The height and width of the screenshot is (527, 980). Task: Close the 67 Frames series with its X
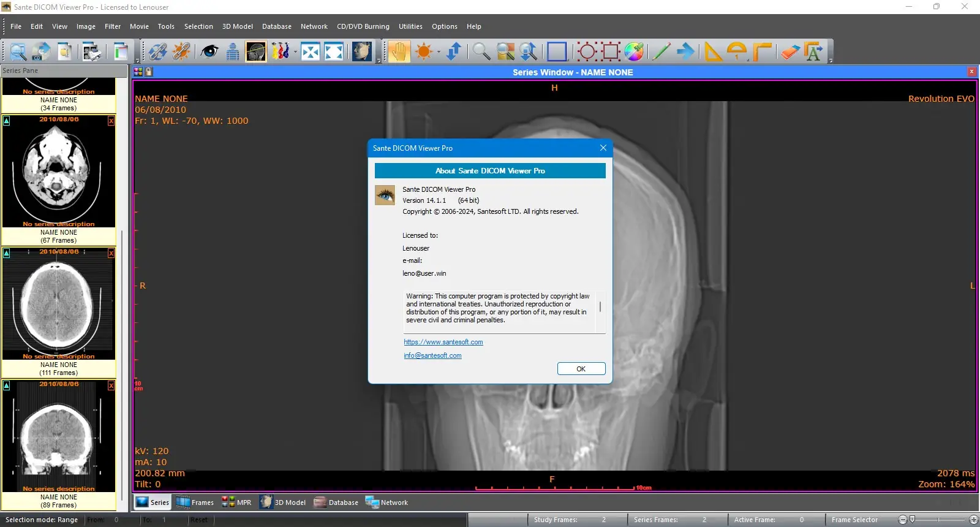(111, 121)
